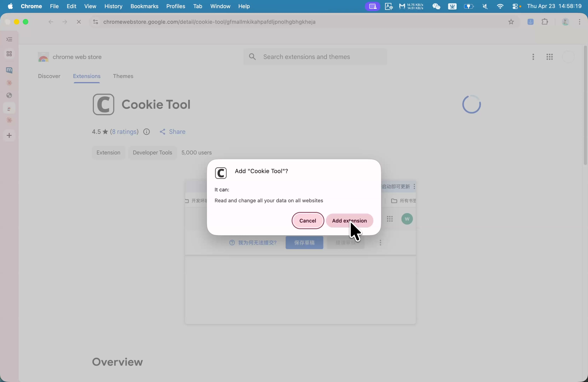Click the Cookie Tool logo icon
Screen dimensions: 588x382
(103, 105)
